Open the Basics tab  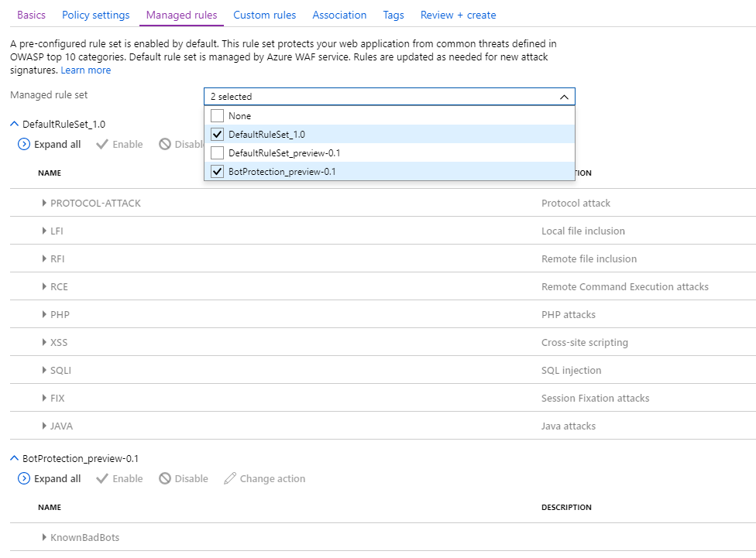click(x=31, y=15)
